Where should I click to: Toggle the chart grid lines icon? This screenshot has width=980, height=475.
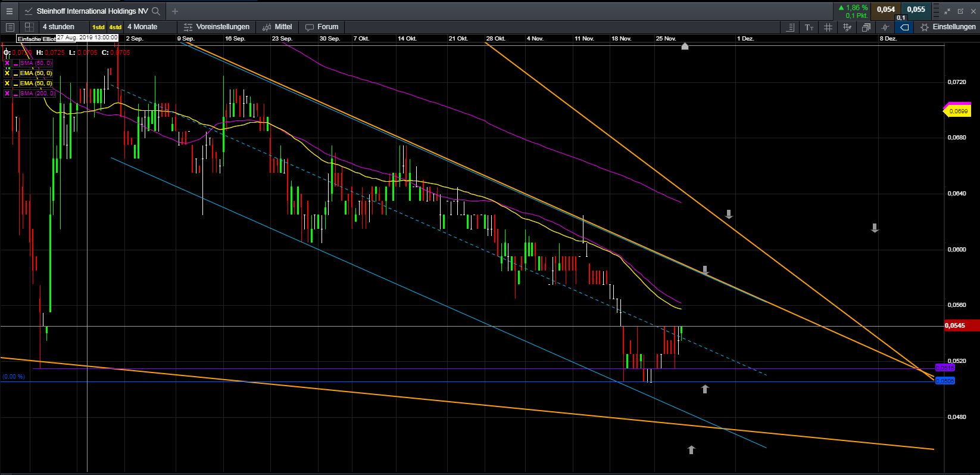point(828,27)
